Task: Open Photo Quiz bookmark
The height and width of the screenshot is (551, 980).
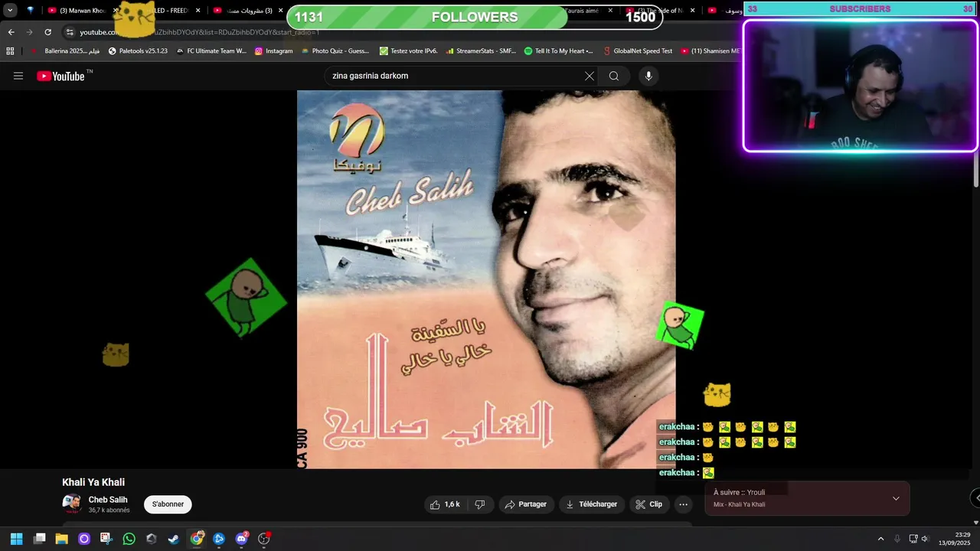Action: [x=335, y=51]
